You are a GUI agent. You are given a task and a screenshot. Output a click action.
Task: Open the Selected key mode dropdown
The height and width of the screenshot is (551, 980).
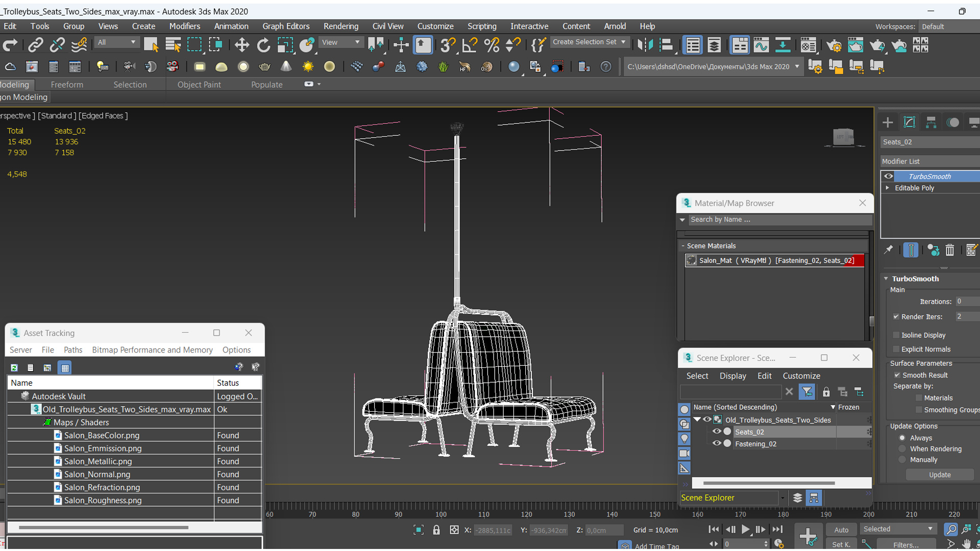(899, 529)
